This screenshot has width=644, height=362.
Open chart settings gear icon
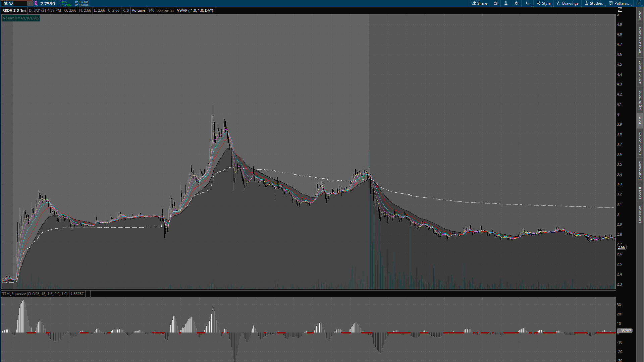[x=516, y=3]
